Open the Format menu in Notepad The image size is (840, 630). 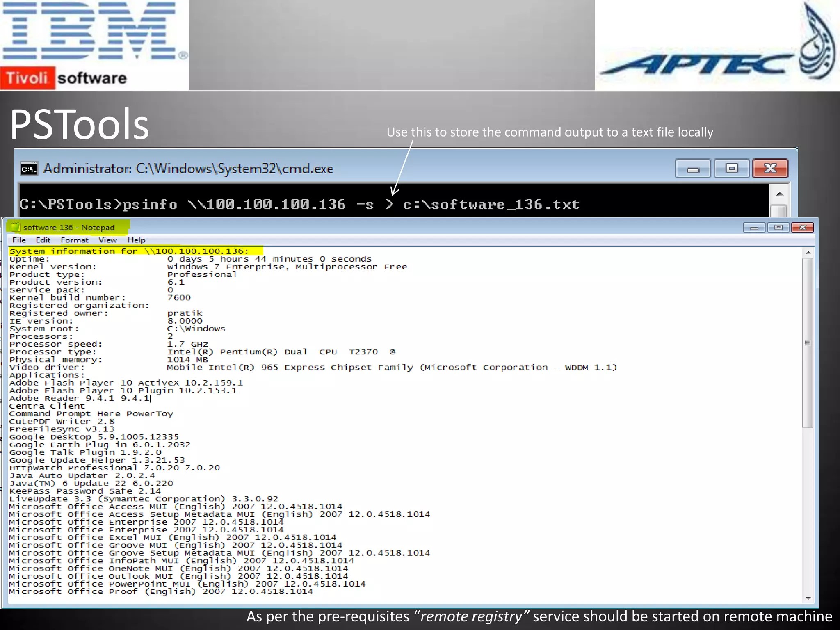pyautogui.click(x=74, y=240)
